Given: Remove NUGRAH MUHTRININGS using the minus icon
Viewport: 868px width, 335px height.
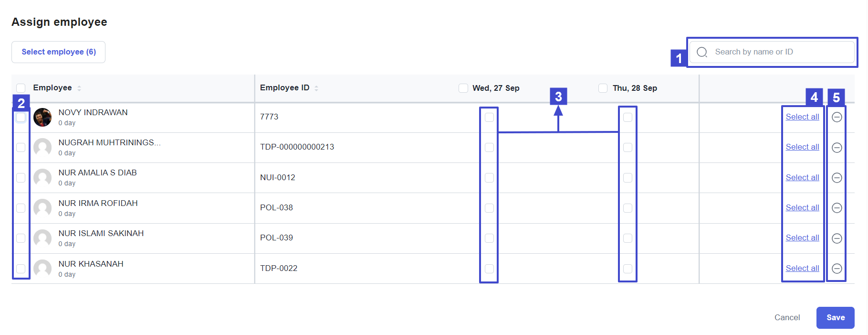Looking at the screenshot, I should pos(837,148).
